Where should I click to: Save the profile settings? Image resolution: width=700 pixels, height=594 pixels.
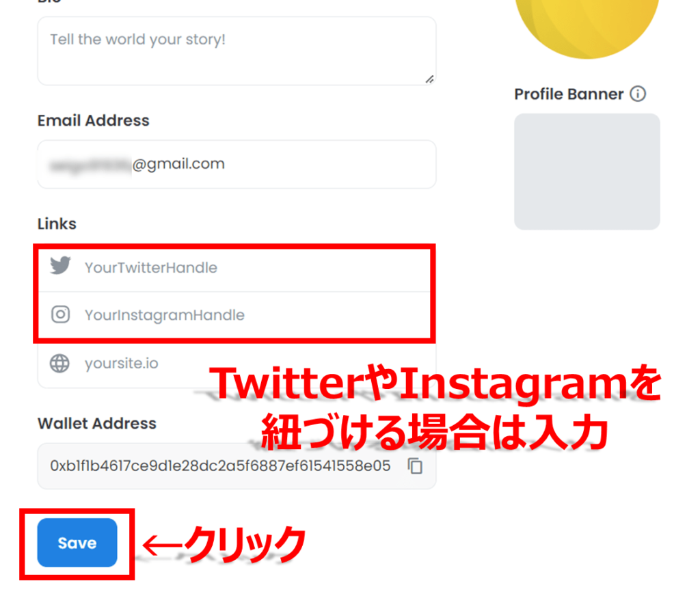tap(77, 543)
